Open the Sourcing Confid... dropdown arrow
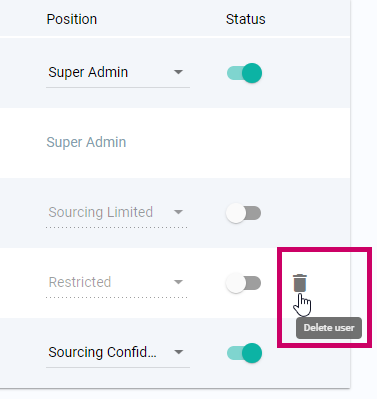377x399 pixels. click(178, 352)
